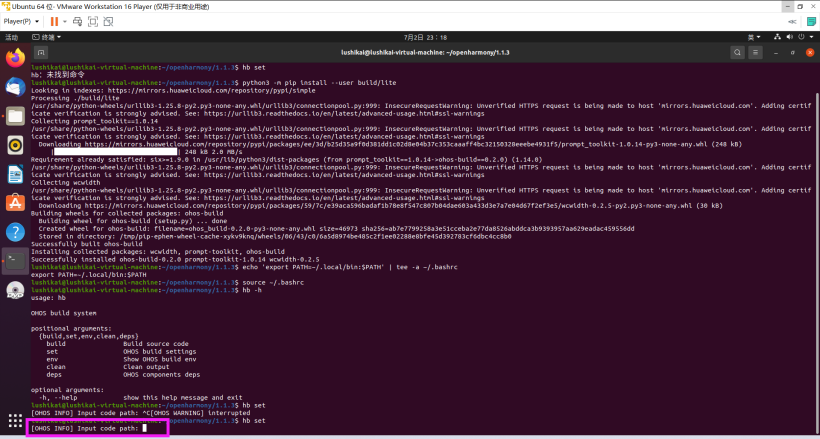Viewport: 820px width, 439px height.
Task: Open the Player(P) menu
Action: point(21,21)
